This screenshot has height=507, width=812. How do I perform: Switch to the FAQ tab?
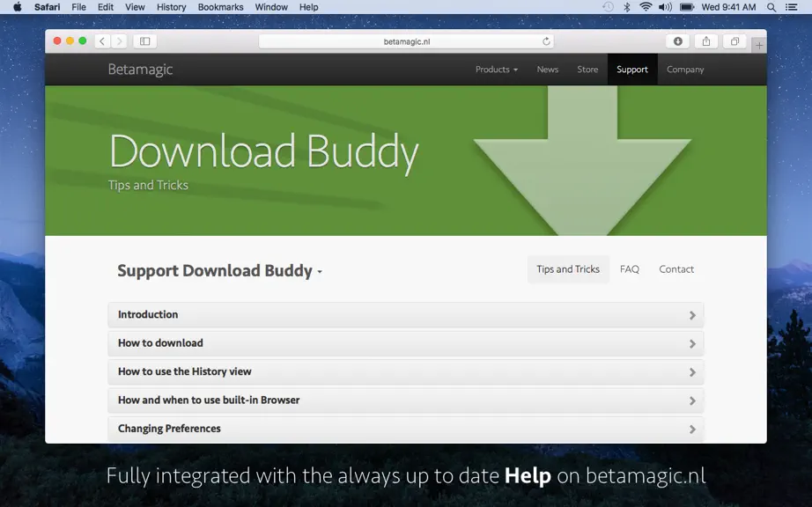coord(629,269)
